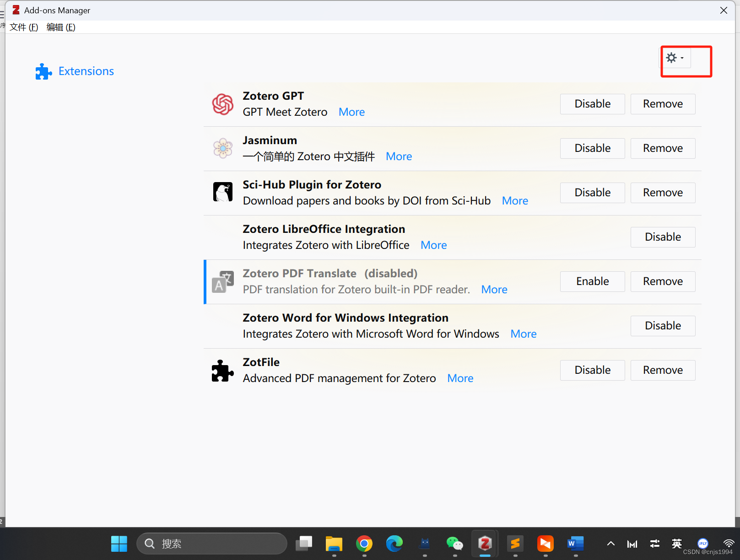Open More link for PDF Translate
The width and height of the screenshot is (740, 560).
pyautogui.click(x=494, y=290)
